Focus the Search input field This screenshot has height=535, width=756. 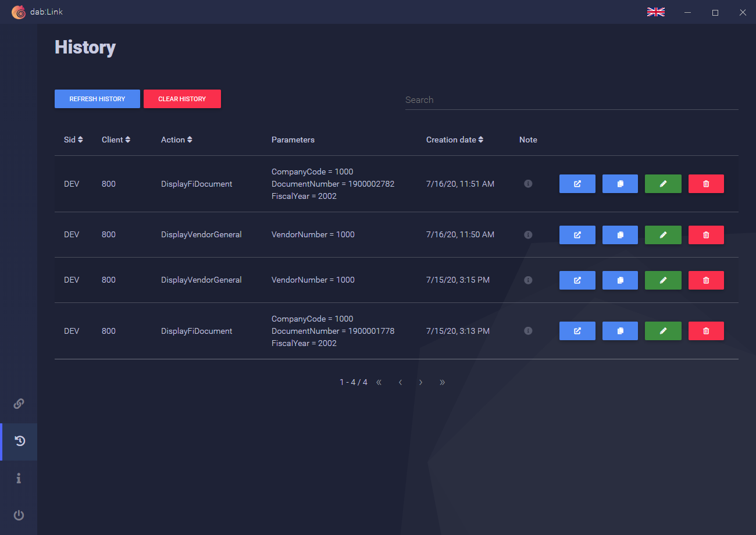coord(571,100)
